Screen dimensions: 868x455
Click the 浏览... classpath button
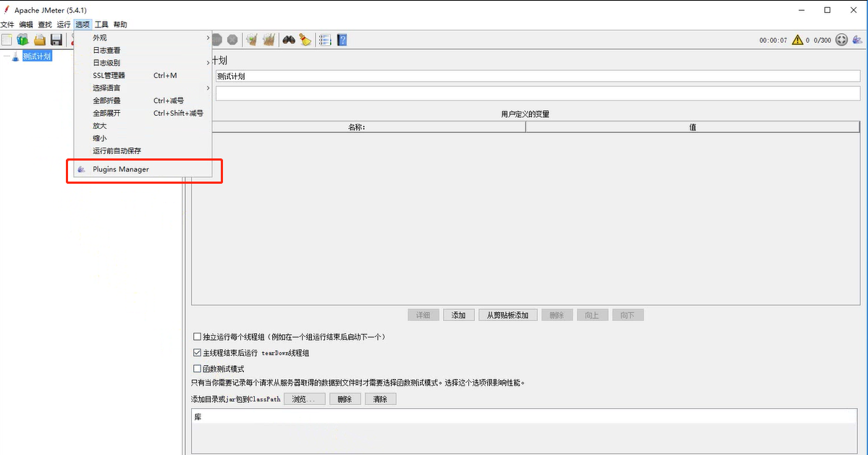tap(304, 399)
